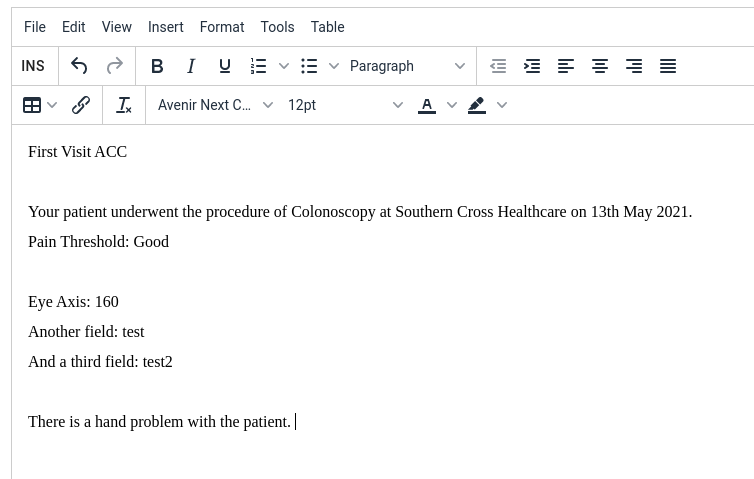Open the Format menu
754x479 pixels.
(x=222, y=27)
